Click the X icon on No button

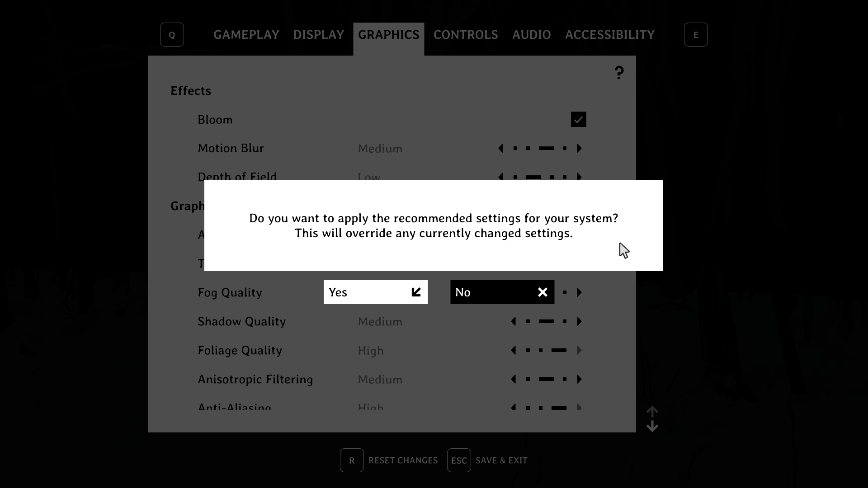coord(542,292)
